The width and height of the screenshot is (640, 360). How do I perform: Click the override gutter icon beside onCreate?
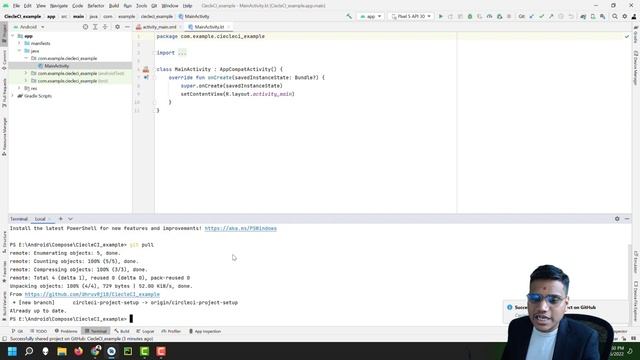(146, 78)
